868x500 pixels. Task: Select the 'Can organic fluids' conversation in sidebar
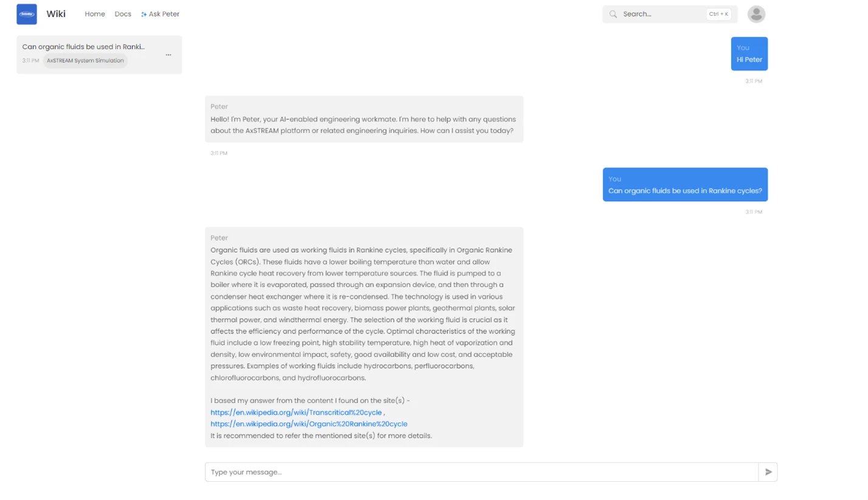pos(83,47)
